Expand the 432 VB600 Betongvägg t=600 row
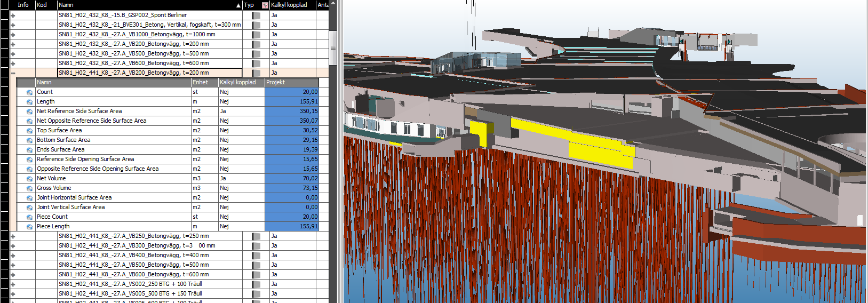The image size is (868, 303). pos(13,63)
